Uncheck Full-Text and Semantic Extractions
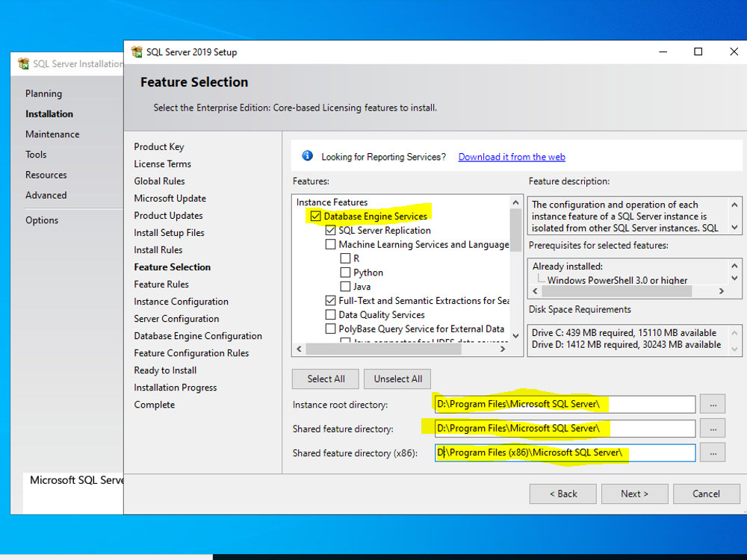Image resolution: width=747 pixels, height=560 pixels. [330, 301]
